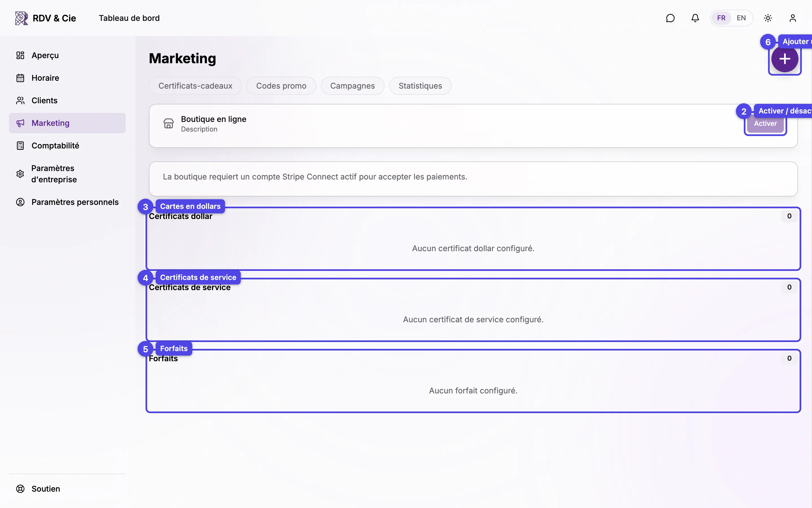
Task: Click the Forfaits count badge
Action: pyautogui.click(x=789, y=358)
